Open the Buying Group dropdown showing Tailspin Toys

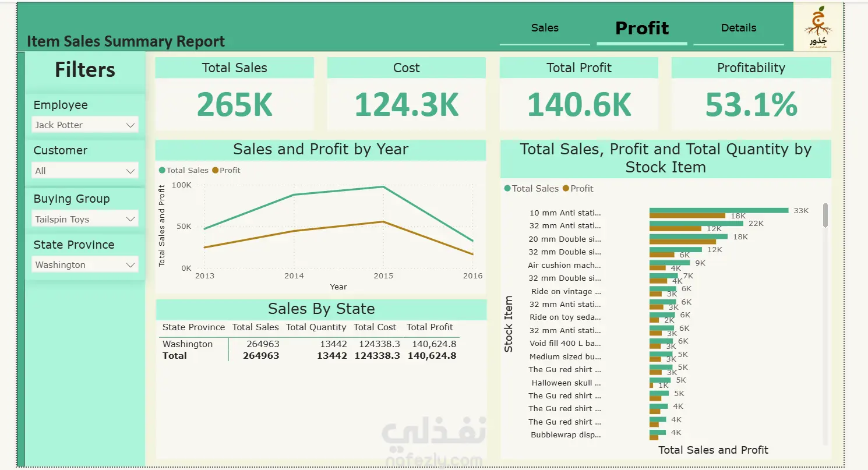[x=85, y=219]
